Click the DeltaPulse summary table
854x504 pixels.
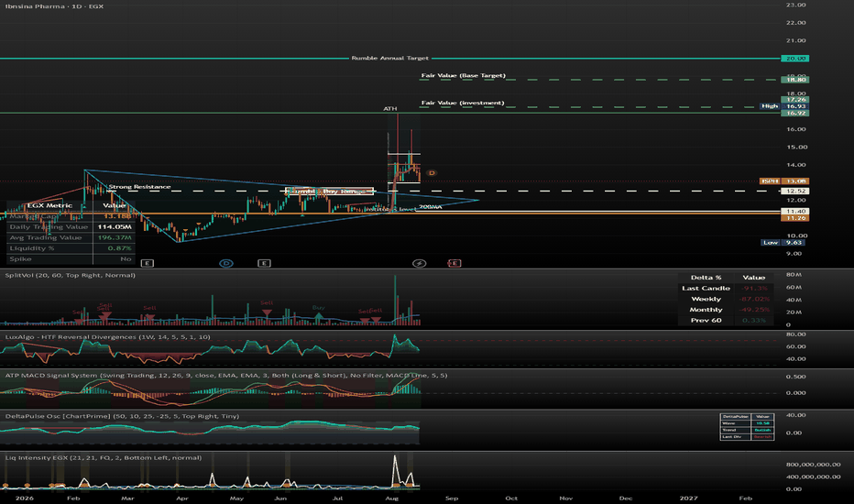click(747, 427)
